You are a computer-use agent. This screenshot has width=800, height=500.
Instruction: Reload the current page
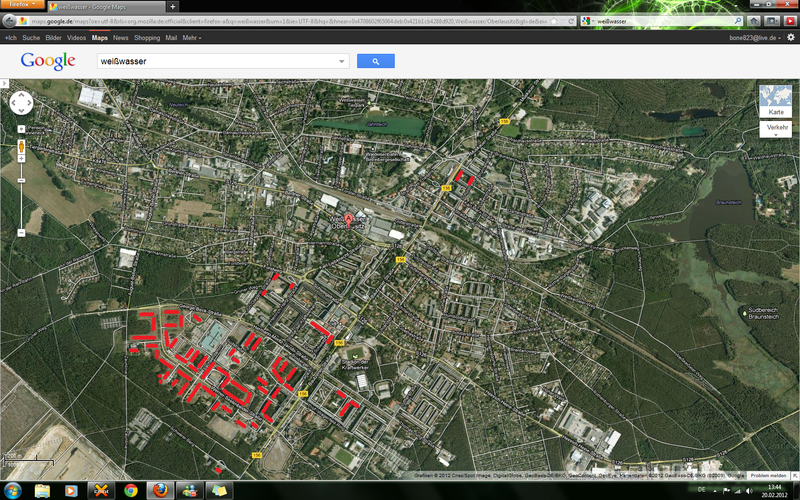click(571, 21)
